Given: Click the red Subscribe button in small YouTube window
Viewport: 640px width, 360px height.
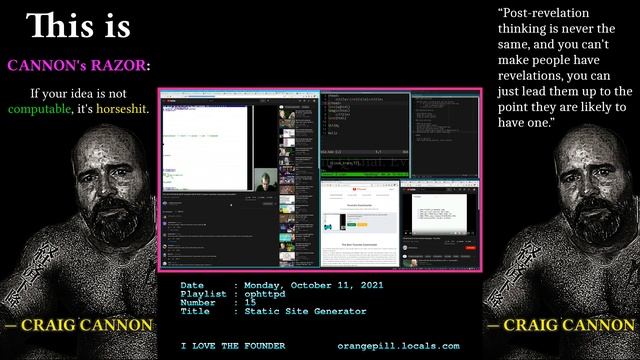Looking at the screenshot, I should 470,248.
